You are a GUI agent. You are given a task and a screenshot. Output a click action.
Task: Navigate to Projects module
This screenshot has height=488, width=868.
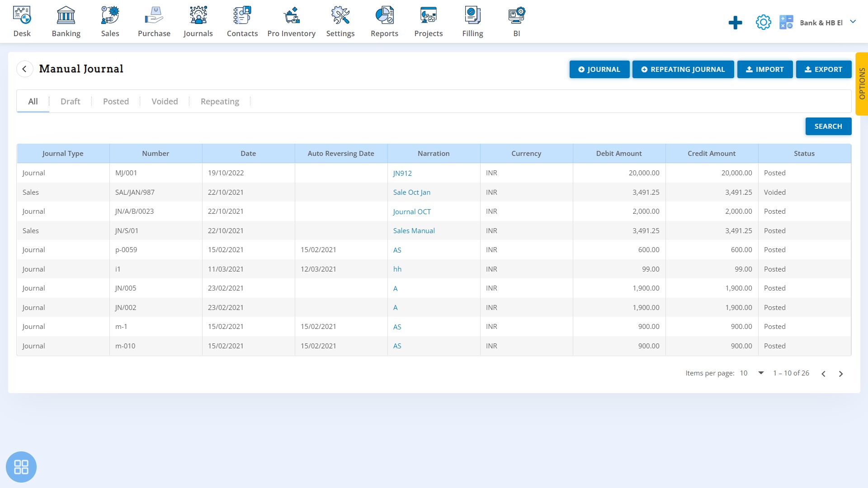point(428,21)
